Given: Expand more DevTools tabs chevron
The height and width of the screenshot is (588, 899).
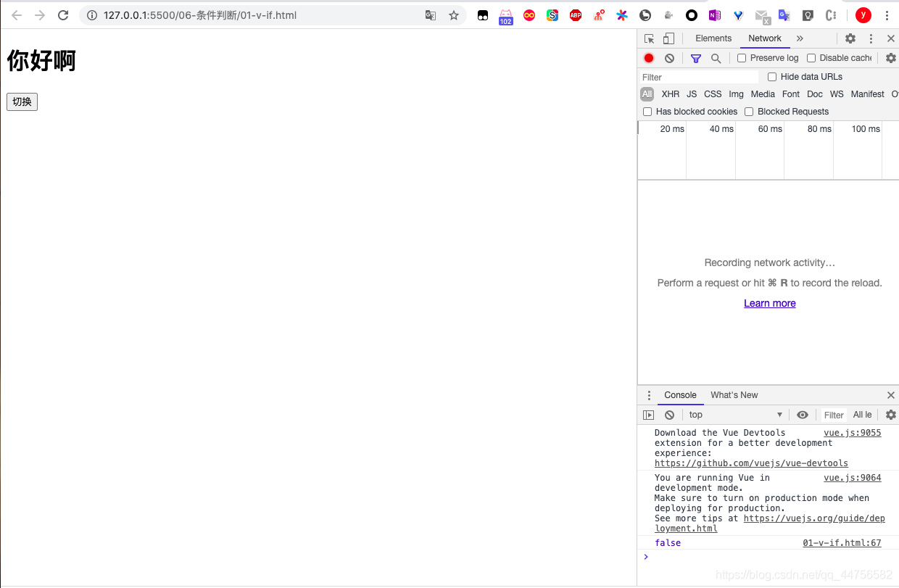Looking at the screenshot, I should (800, 38).
